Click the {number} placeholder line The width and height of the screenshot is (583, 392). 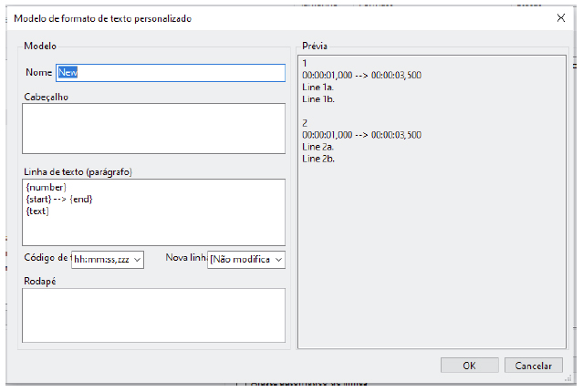coord(46,187)
